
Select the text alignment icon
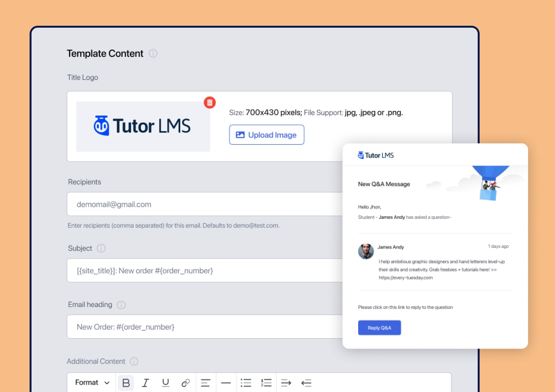(x=206, y=383)
